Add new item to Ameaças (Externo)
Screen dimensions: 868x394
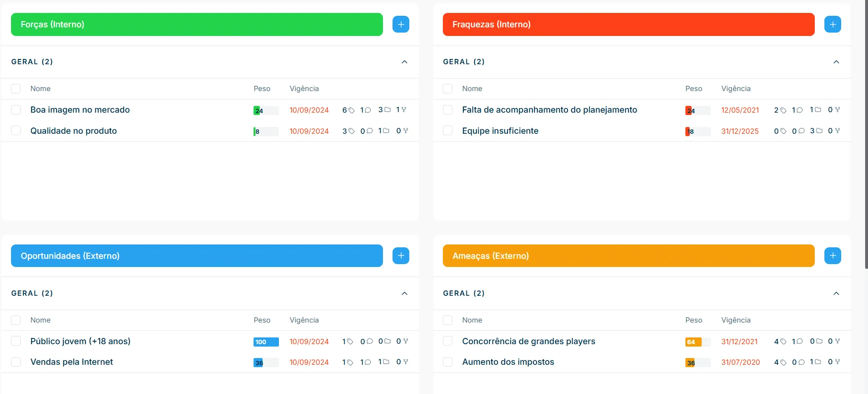[833, 256]
